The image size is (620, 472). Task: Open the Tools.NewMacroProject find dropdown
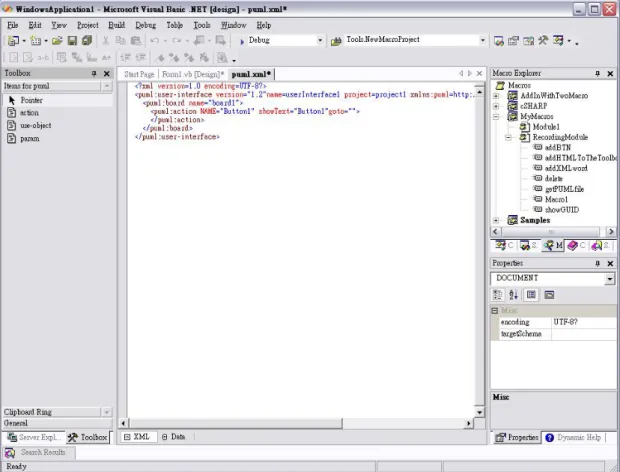(482, 40)
